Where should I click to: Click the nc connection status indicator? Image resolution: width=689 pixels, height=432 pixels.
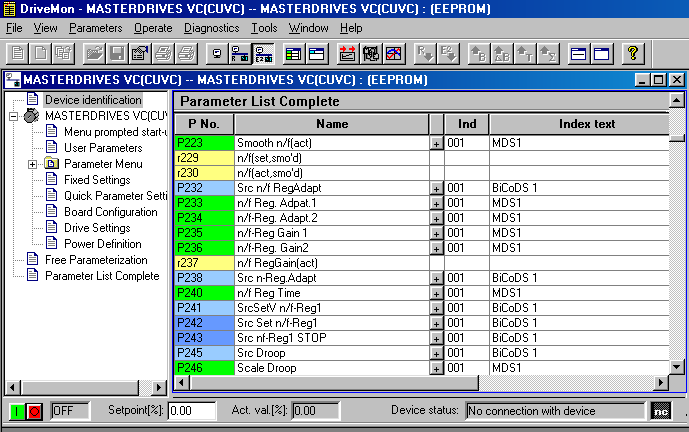pyautogui.click(x=661, y=411)
